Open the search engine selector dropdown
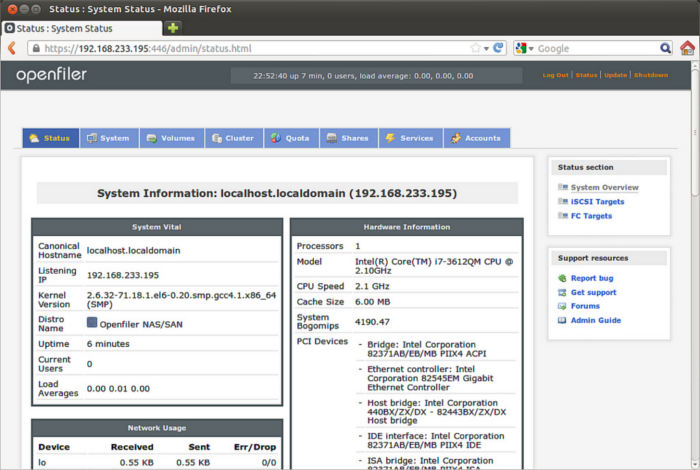This screenshot has width=700, height=470. 525,48
